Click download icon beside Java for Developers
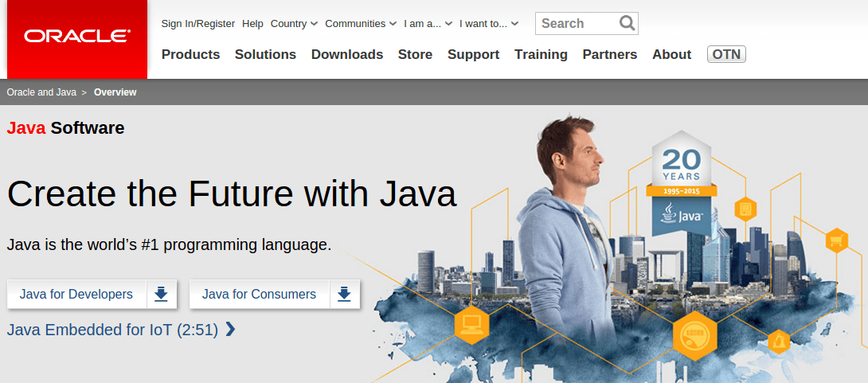This screenshot has height=383, width=868. coord(161,294)
